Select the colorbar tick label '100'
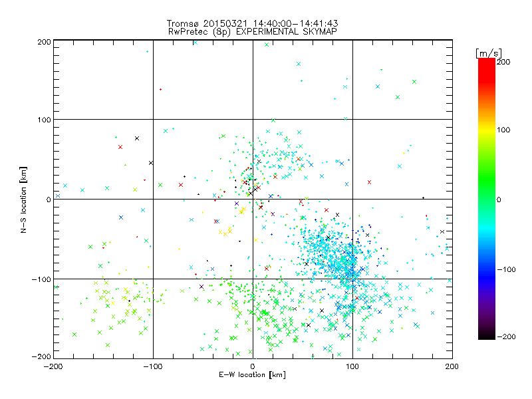 (x=503, y=130)
